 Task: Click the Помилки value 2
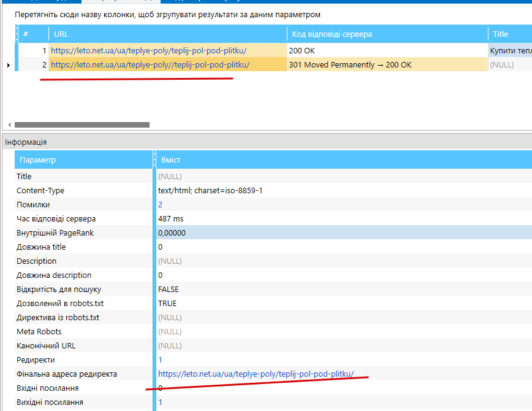coord(160,204)
